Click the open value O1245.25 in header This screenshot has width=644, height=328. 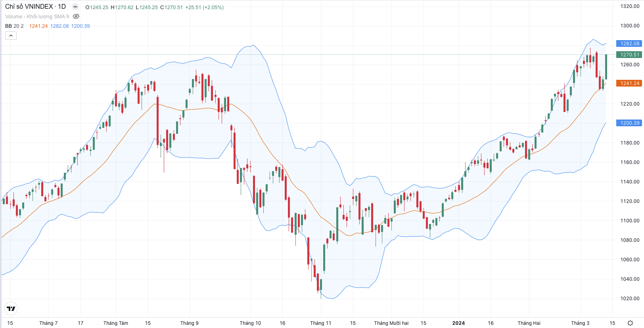tap(97, 8)
